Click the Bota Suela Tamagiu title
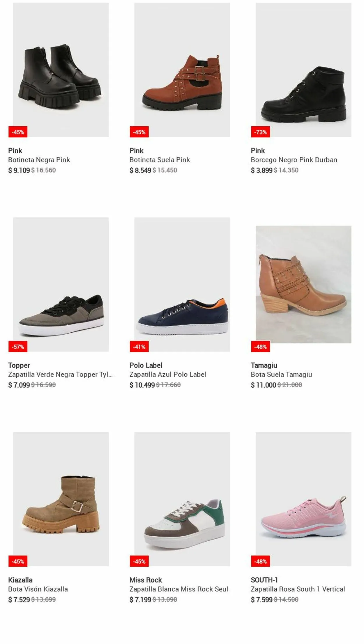Screen dimensions: 364x644 click(281, 374)
